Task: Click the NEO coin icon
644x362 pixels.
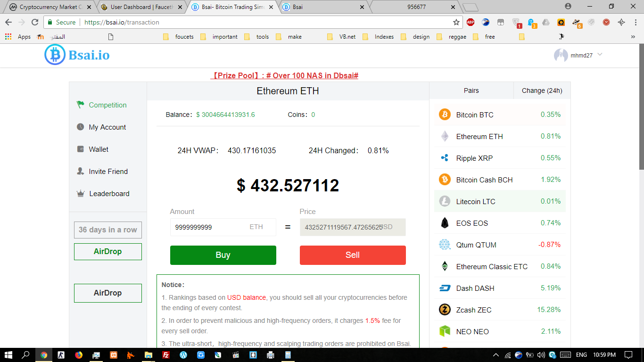Action: [x=445, y=331]
